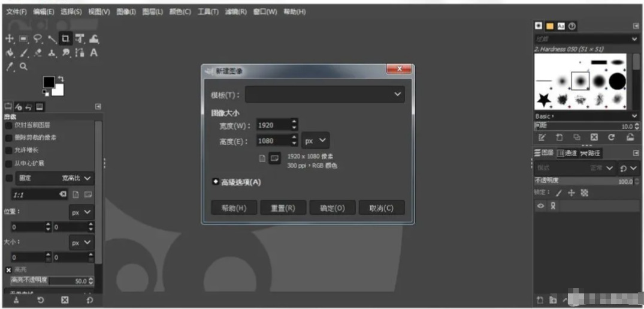Open the 模板(T) template dropdown
Screen dimensions: 644x309
tap(325, 94)
